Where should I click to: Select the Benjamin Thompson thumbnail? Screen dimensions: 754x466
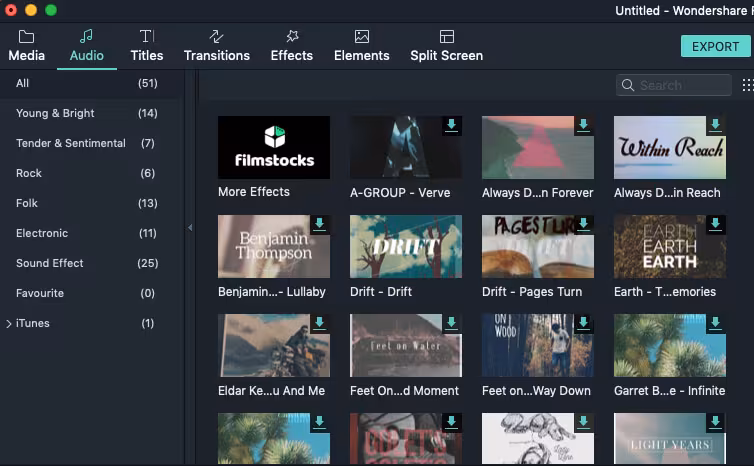pos(274,246)
